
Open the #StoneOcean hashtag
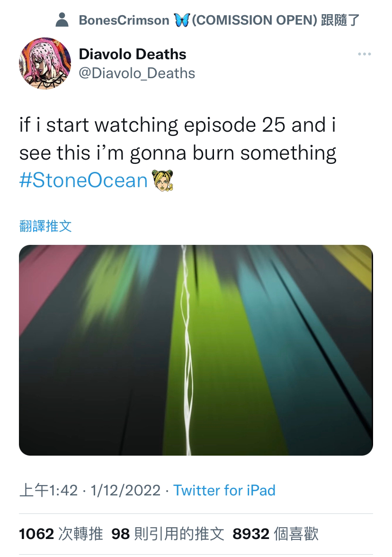(x=83, y=180)
